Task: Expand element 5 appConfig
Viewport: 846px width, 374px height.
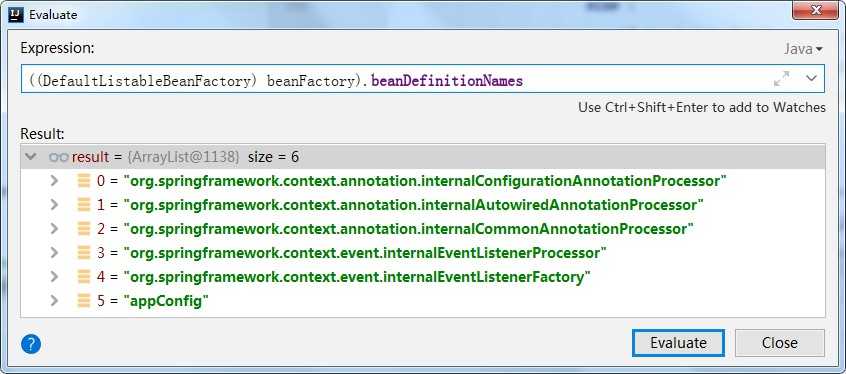Action: (x=54, y=301)
